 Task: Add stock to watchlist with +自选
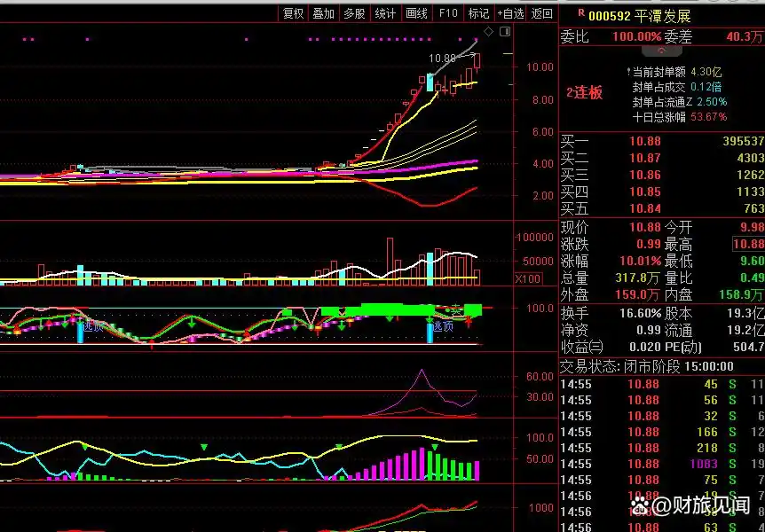(510, 13)
